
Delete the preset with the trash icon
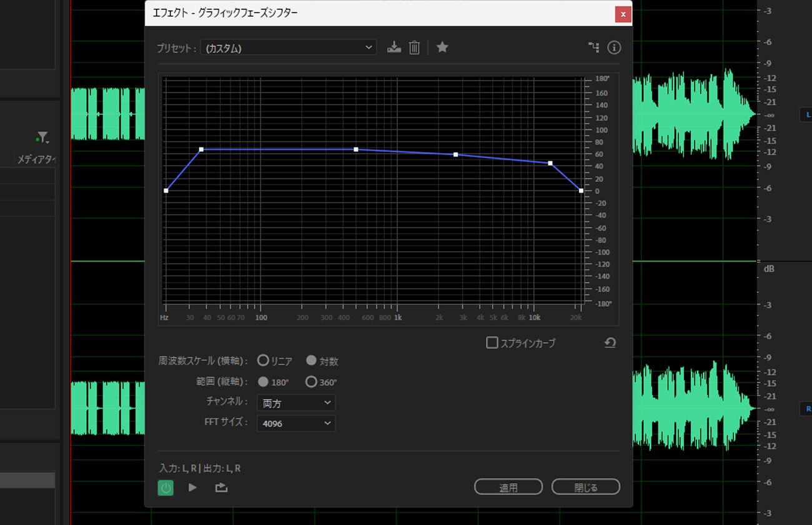pyautogui.click(x=414, y=47)
